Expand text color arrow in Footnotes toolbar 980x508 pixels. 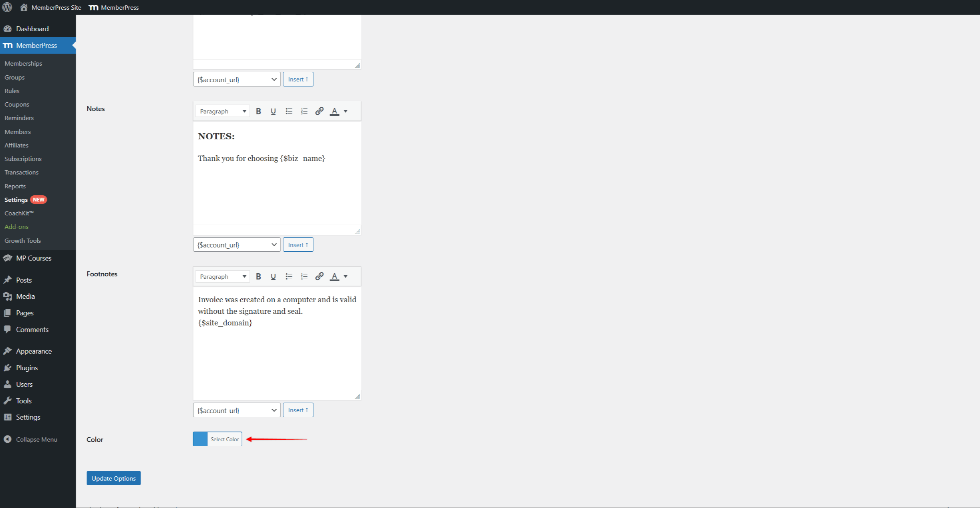pyautogui.click(x=346, y=276)
